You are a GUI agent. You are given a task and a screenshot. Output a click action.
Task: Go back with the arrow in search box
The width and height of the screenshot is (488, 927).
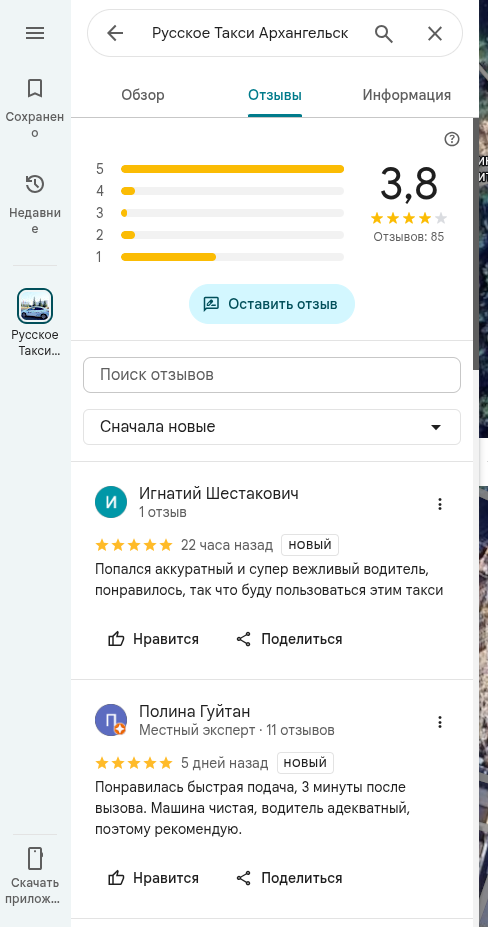[x=115, y=34]
